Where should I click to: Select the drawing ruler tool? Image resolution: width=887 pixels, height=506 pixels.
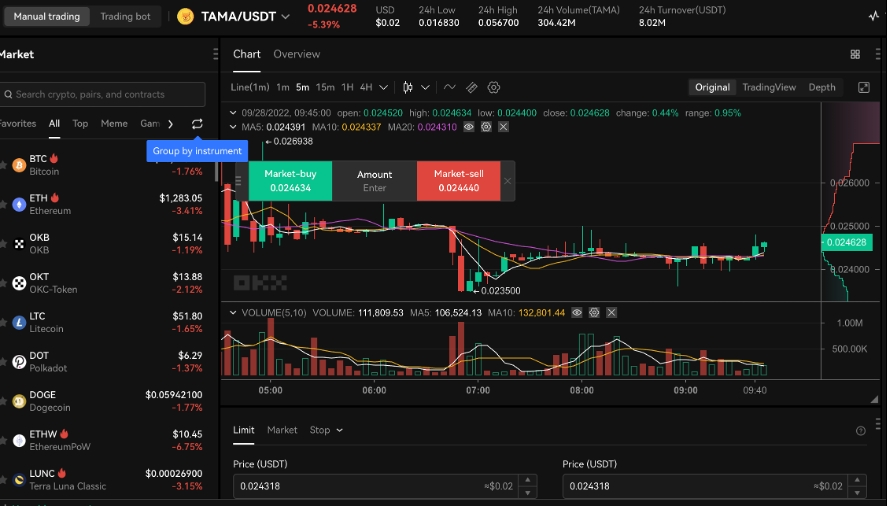point(471,87)
